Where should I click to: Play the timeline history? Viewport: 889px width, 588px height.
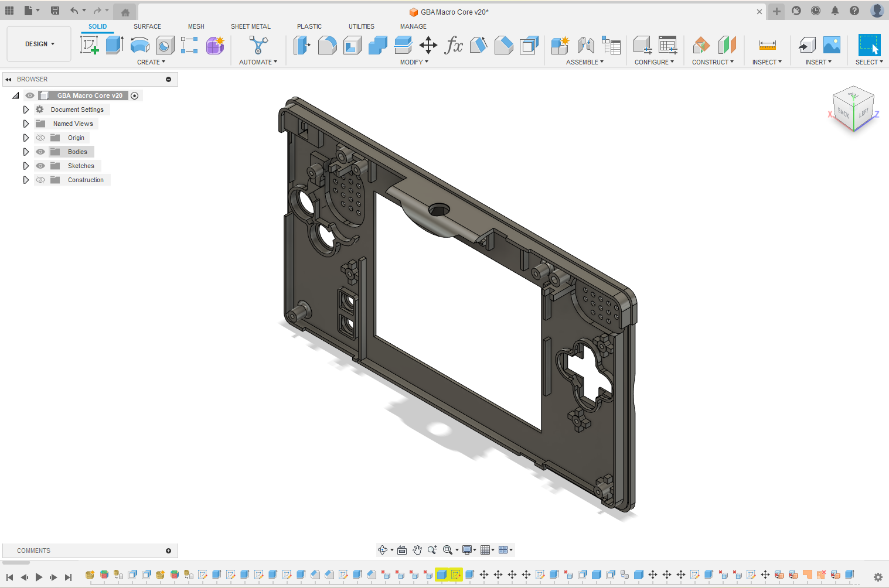(39, 577)
